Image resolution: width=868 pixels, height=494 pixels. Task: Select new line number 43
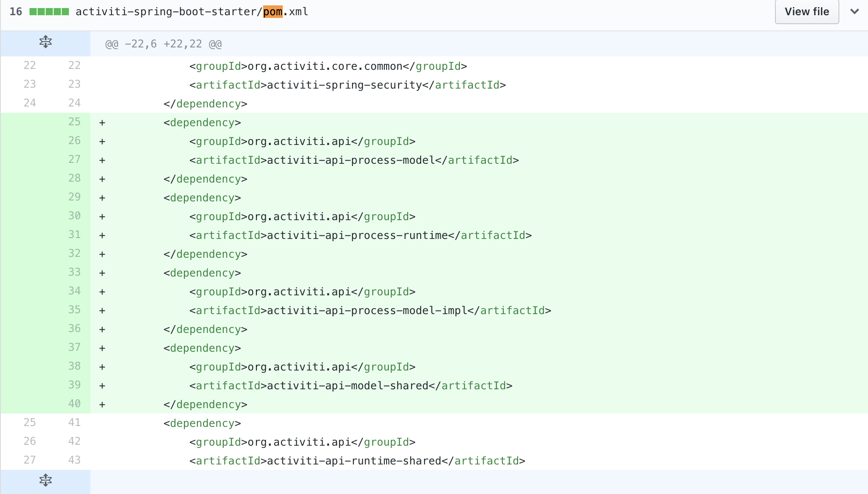74,460
